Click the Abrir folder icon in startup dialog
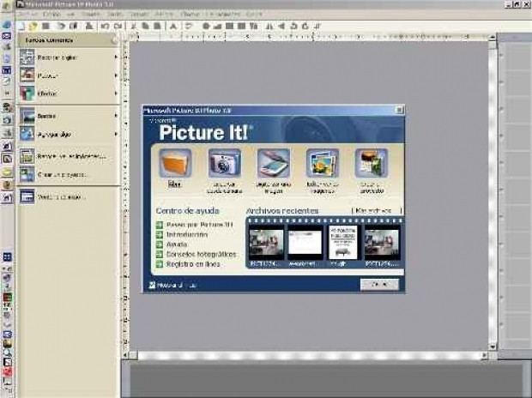Viewport: 532px width, 398px height. click(x=175, y=163)
